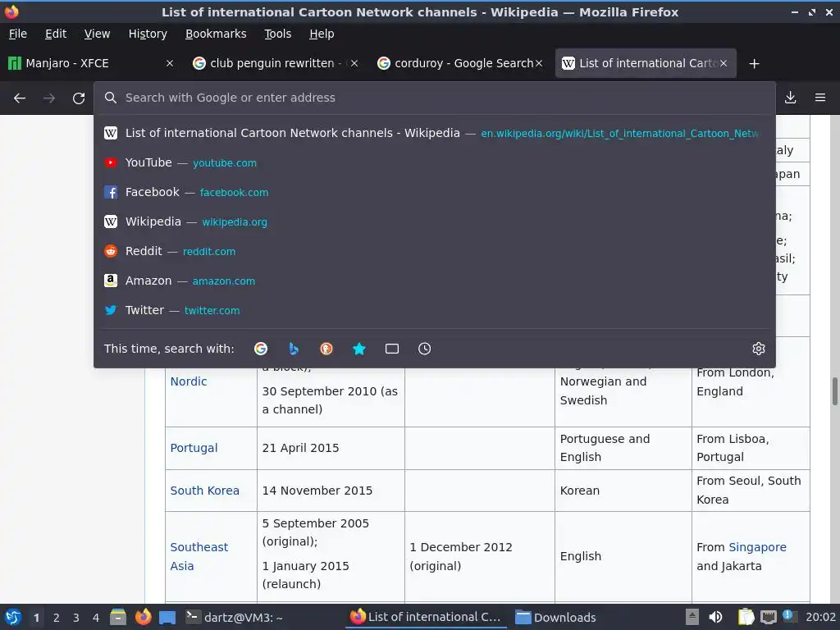This screenshot has height=630, width=840.
Task: Open search settings gear icon
Action: (759, 349)
